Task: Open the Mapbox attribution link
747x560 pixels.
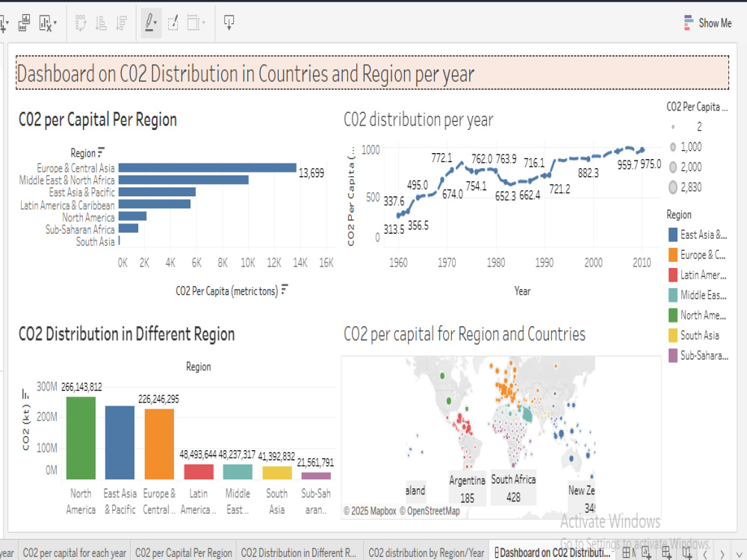Action: (x=370, y=511)
